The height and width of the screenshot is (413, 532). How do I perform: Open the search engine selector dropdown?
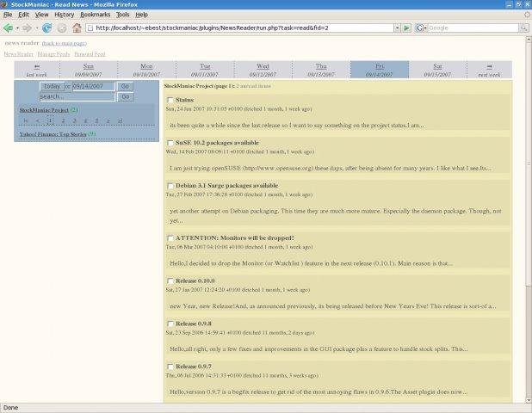click(x=423, y=28)
